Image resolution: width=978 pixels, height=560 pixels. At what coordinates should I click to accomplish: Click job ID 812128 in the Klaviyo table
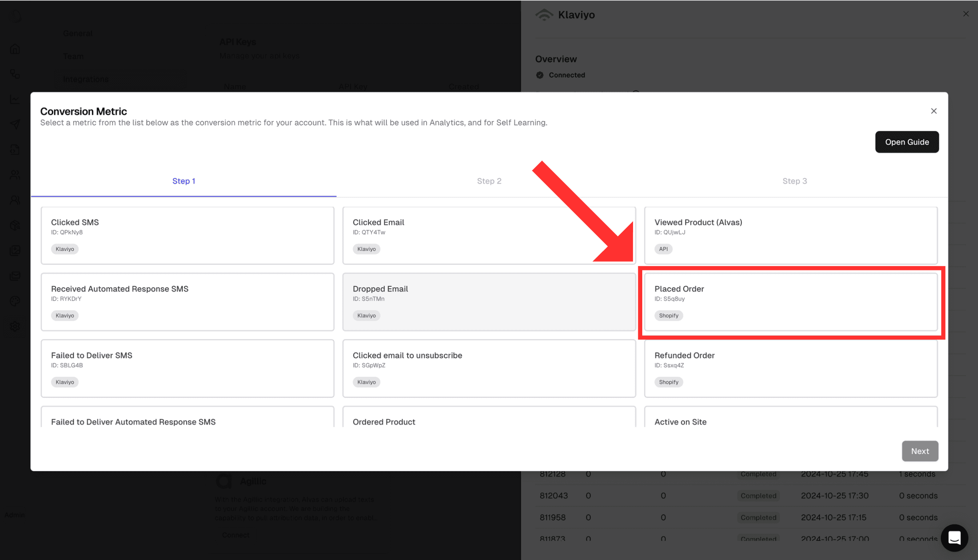553,474
